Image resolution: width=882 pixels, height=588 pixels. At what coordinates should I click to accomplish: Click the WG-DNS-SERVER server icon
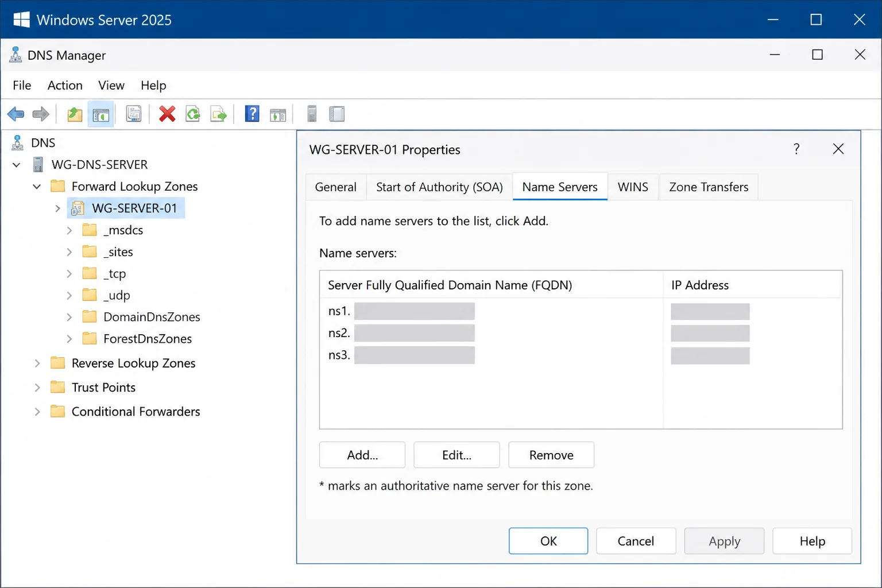pos(38,165)
